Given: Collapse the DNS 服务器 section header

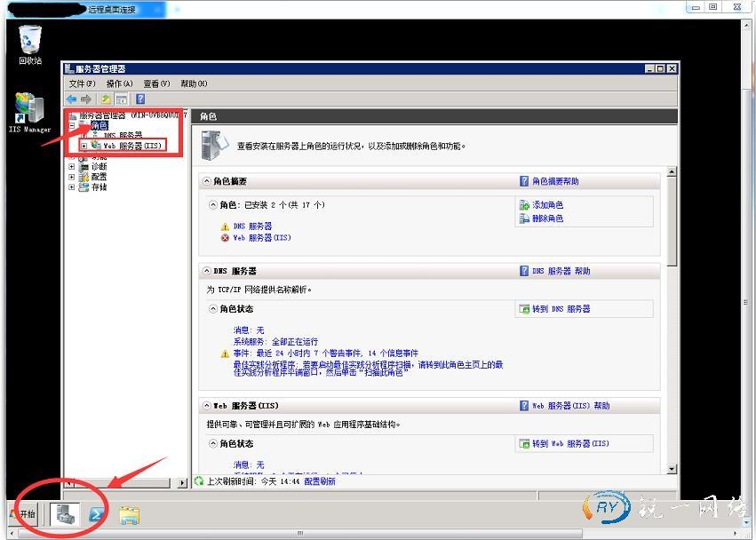Looking at the screenshot, I should [x=207, y=271].
